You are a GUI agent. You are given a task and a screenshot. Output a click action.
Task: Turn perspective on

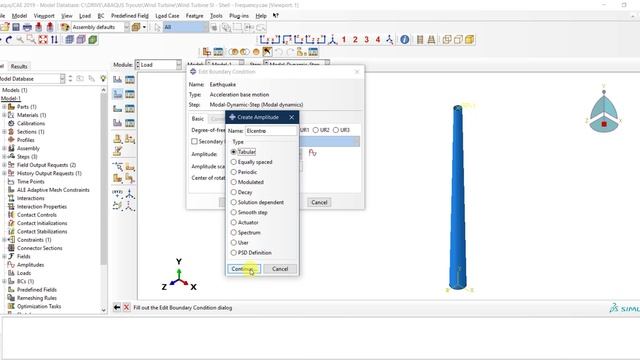[431, 40]
